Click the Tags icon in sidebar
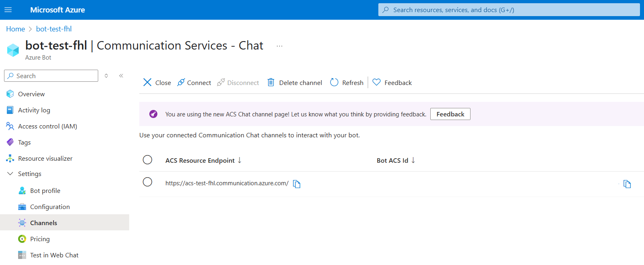Viewport: 644px width, 265px height. [10, 142]
